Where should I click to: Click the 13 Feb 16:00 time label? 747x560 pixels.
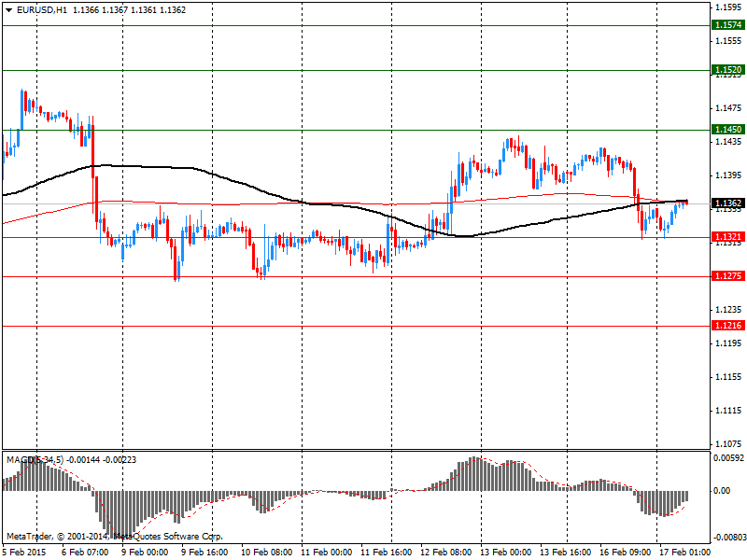[x=566, y=553]
